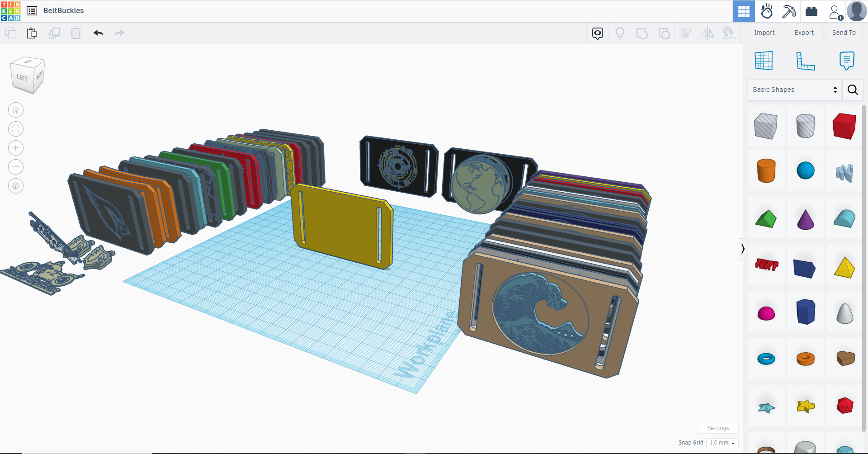Switch to 3D design grid view
The width and height of the screenshot is (868, 454).
tap(744, 11)
